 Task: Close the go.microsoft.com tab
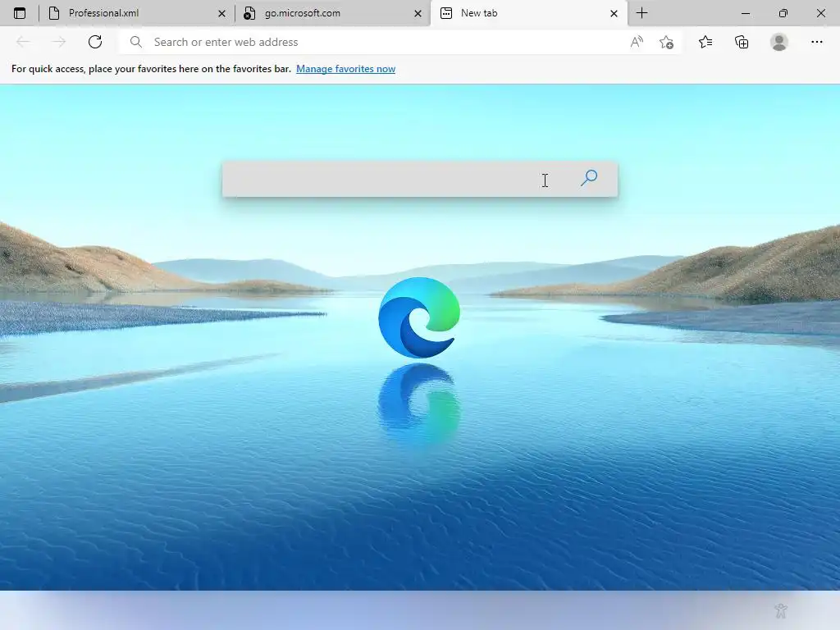pyautogui.click(x=418, y=13)
